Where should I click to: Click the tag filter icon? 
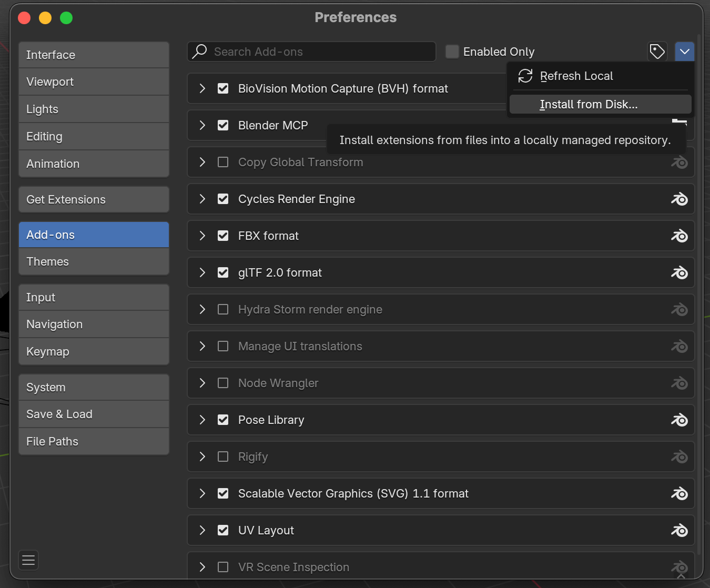coord(657,52)
